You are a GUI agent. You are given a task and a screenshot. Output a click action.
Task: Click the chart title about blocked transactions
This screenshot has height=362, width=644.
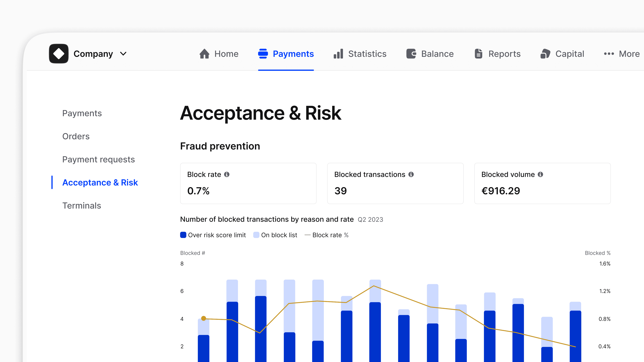(x=267, y=219)
